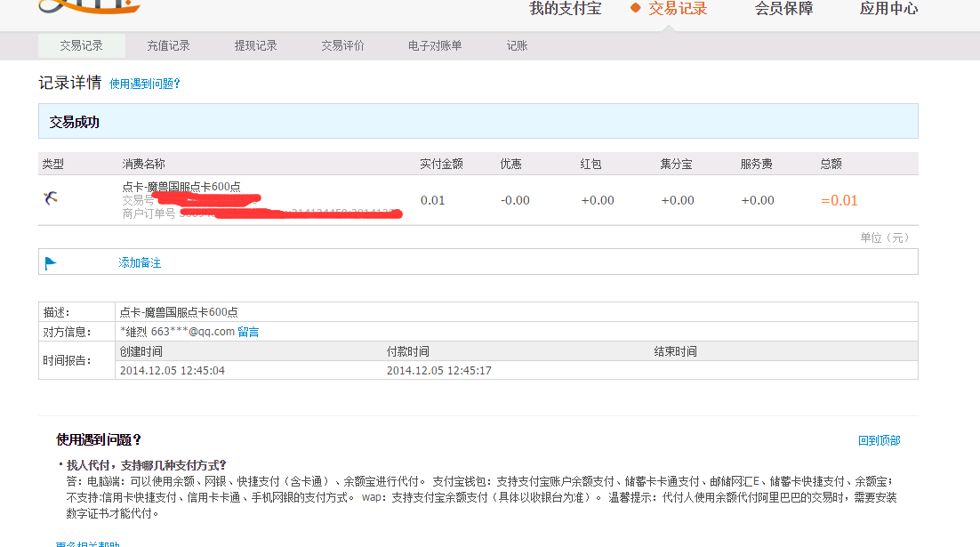Click the 对方信息 row label

click(x=67, y=332)
